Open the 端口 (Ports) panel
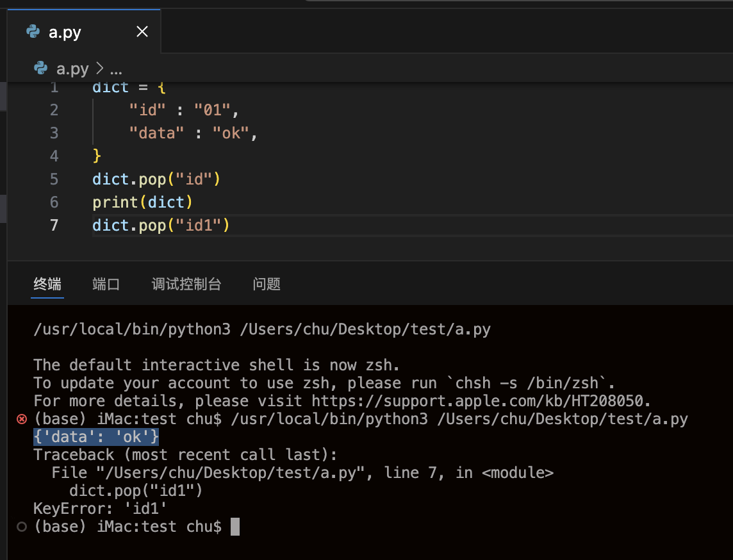 pos(106,284)
